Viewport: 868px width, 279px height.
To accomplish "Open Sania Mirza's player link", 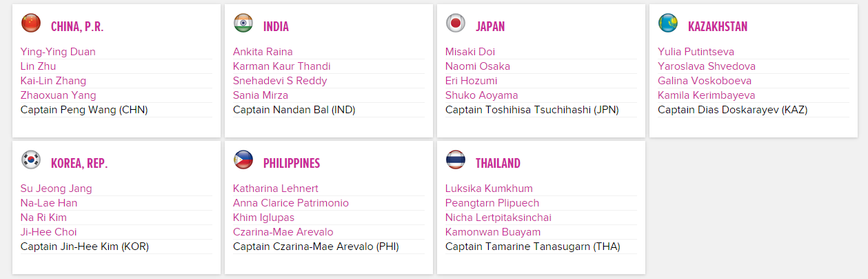I will pyautogui.click(x=261, y=95).
